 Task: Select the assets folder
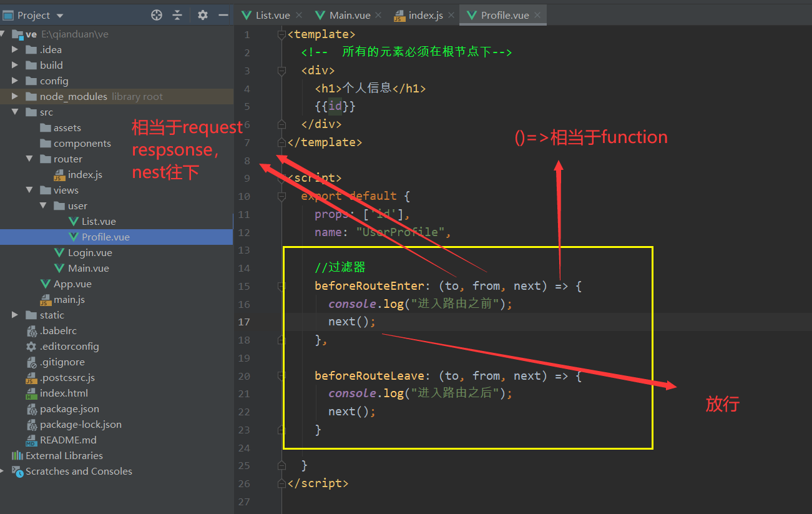click(x=67, y=128)
